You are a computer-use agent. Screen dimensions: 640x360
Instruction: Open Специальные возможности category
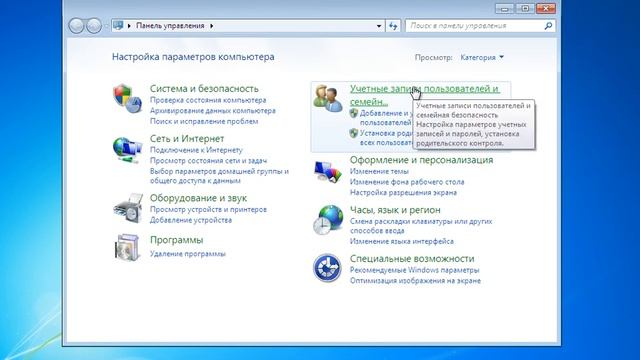click(x=412, y=259)
